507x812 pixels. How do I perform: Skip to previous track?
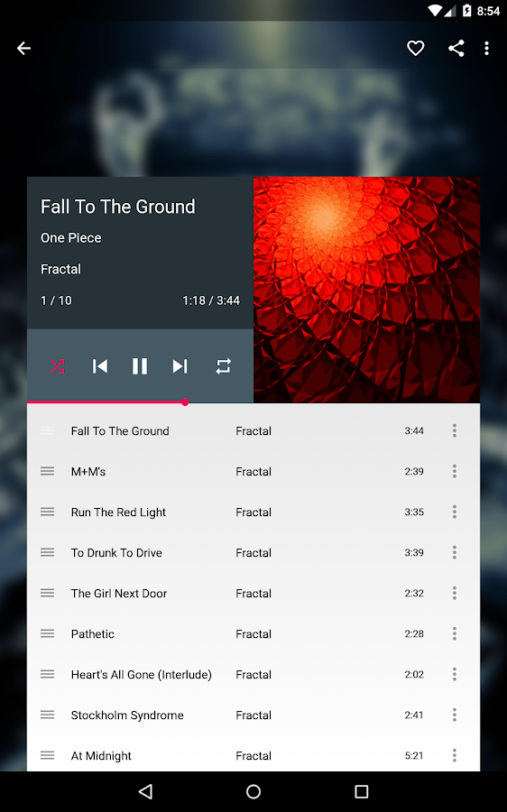coord(99,366)
